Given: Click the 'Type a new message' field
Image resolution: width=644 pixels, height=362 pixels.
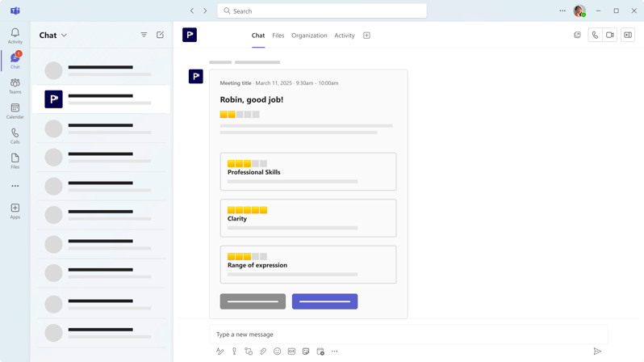Looking at the screenshot, I should 408,335.
